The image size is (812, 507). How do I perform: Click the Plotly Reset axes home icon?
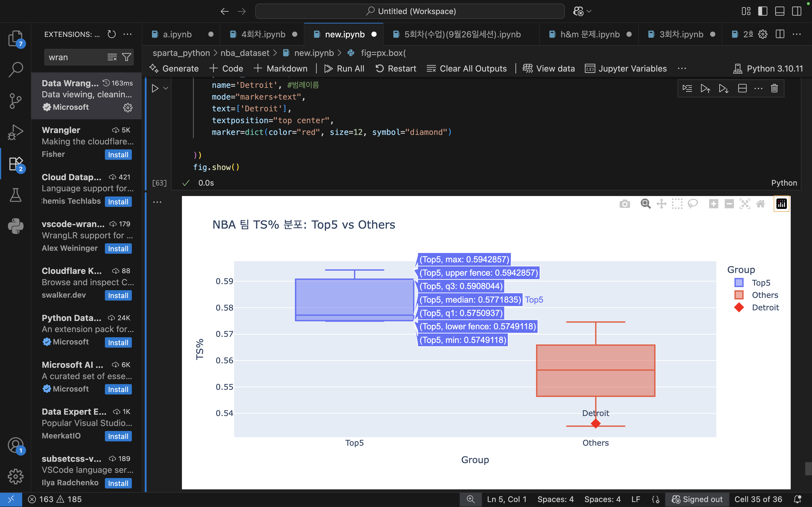pos(761,204)
